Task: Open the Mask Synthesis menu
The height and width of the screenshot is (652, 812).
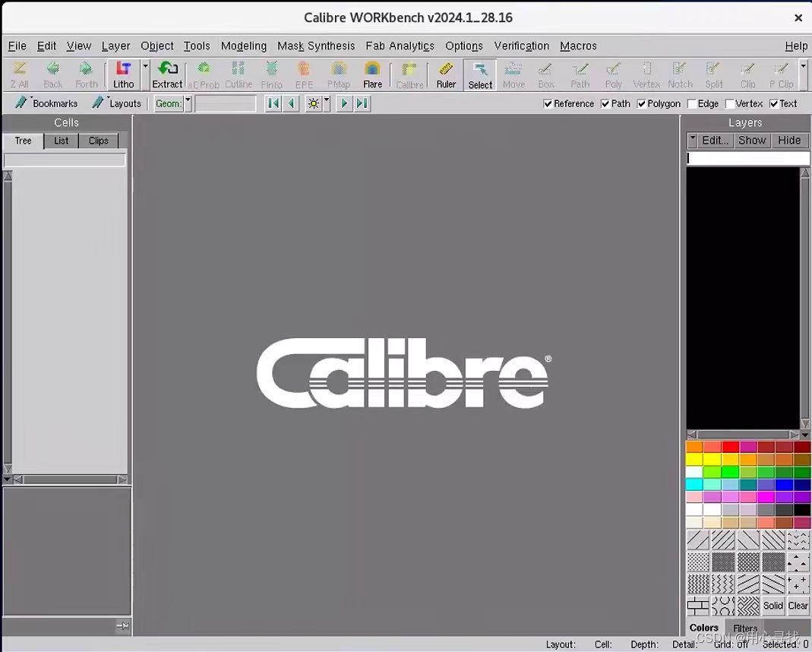Action: [316, 46]
